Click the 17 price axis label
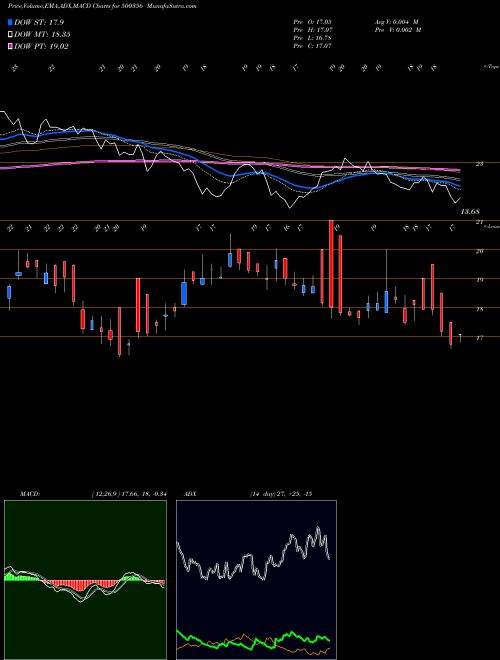Screen dimensions: 500x660 point(479,338)
